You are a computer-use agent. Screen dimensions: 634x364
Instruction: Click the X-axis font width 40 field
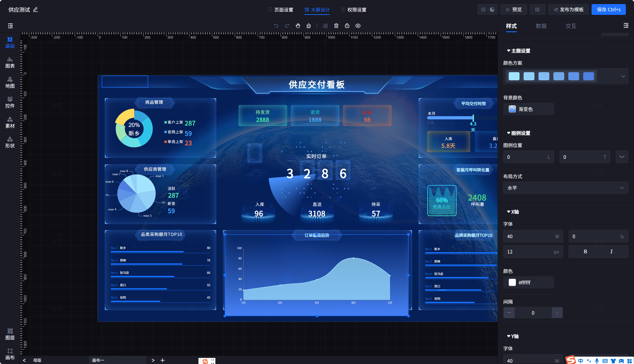[533, 236]
